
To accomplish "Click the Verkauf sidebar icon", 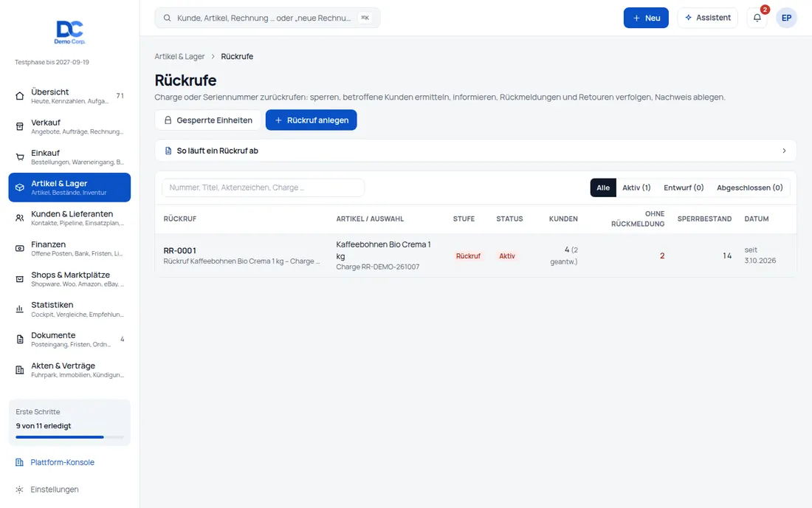I will pyautogui.click(x=20, y=126).
